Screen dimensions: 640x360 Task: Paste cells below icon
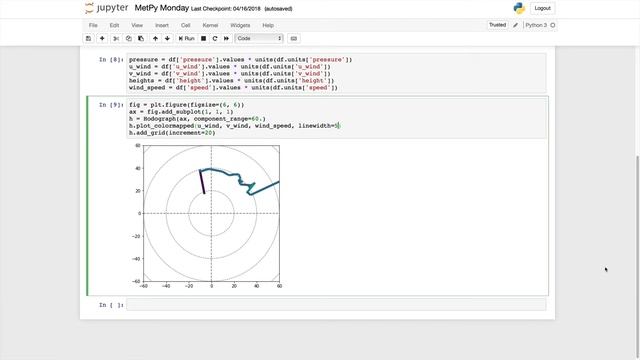(141, 38)
